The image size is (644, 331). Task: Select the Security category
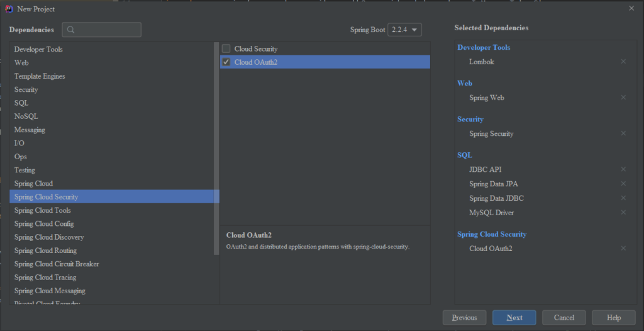click(114, 89)
